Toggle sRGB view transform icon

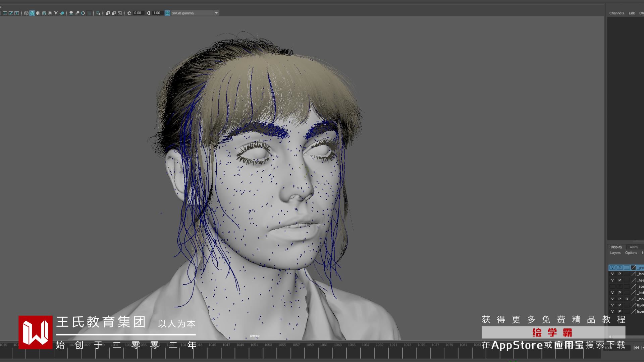(x=167, y=13)
